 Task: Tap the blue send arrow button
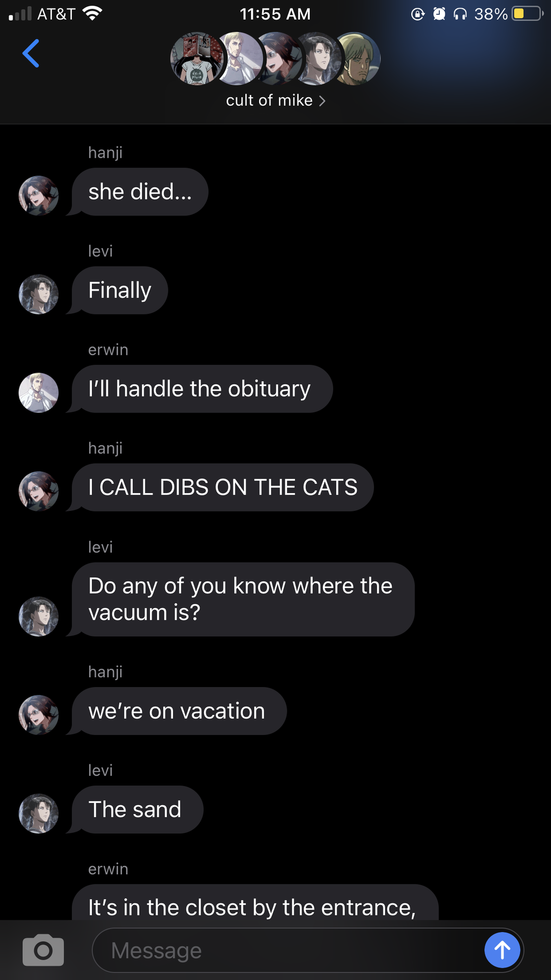pyautogui.click(x=502, y=950)
